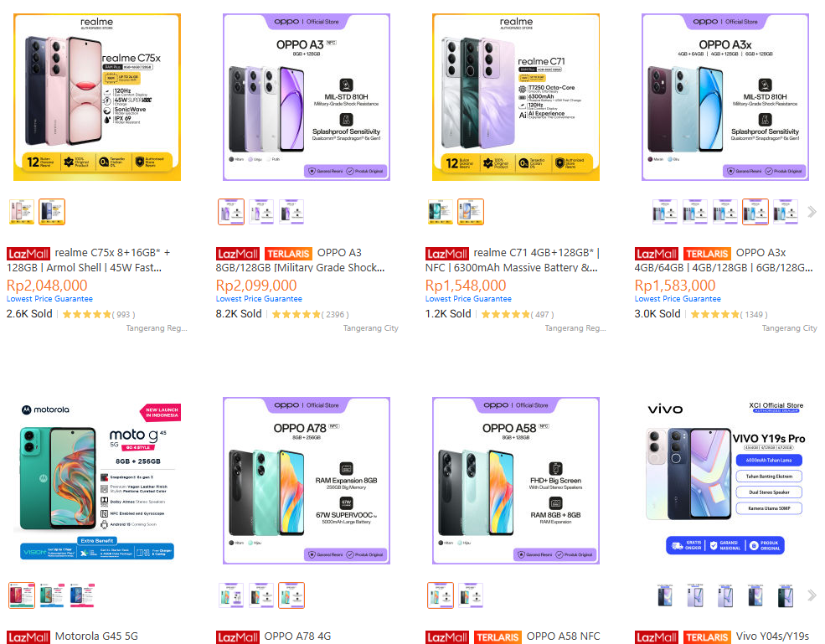Select the first OPPO A58 thumbnail

point(441,595)
